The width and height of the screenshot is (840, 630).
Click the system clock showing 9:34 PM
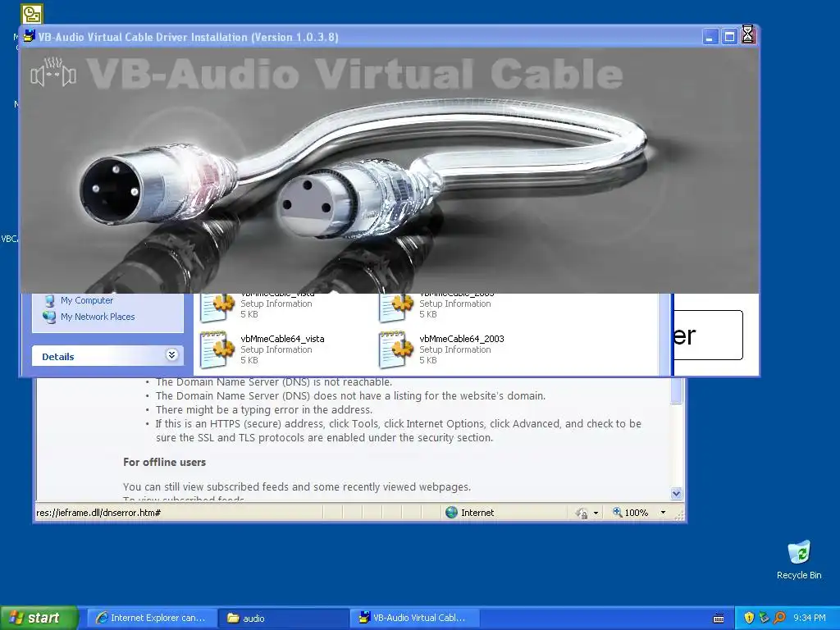pyautogui.click(x=810, y=618)
